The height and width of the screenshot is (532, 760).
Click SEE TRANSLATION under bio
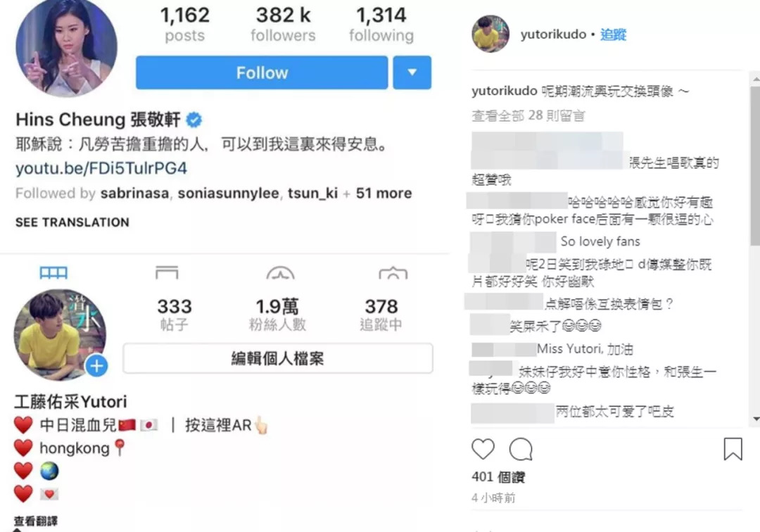click(72, 222)
